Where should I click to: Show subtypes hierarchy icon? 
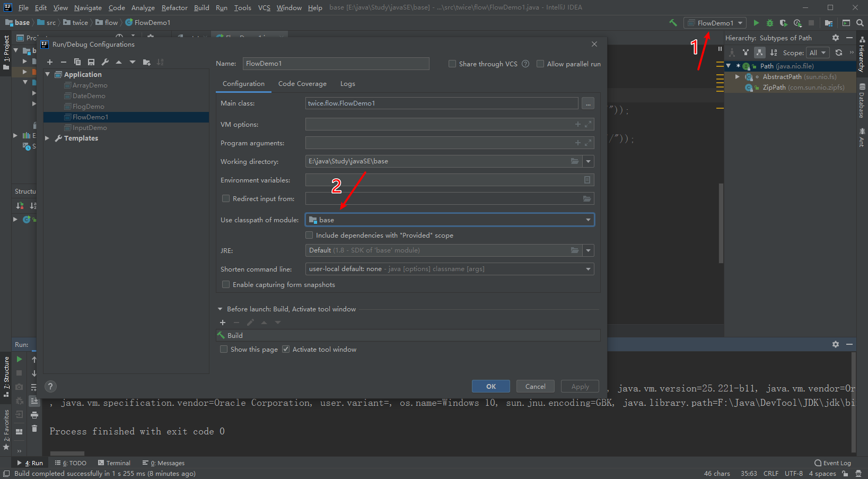click(760, 53)
